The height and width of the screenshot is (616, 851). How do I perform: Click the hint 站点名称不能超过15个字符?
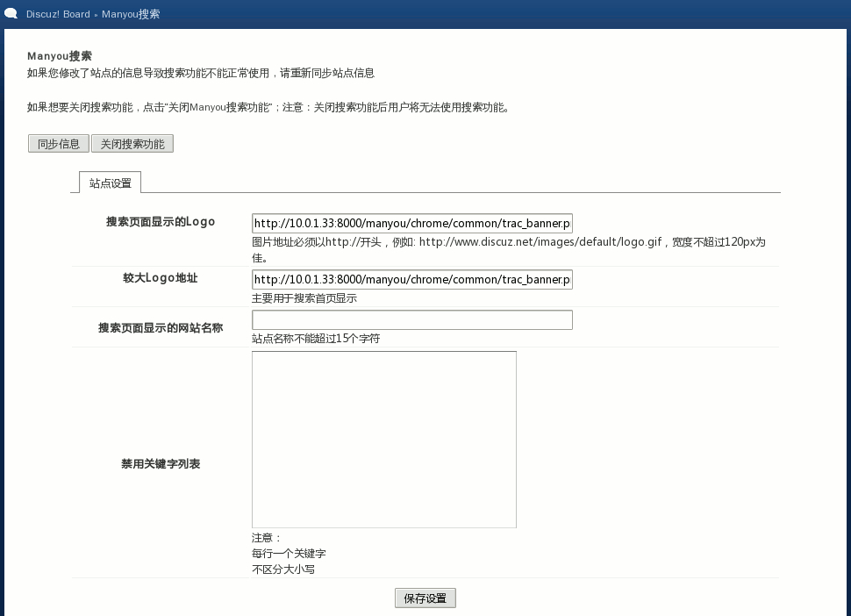pyautogui.click(x=316, y=338)
